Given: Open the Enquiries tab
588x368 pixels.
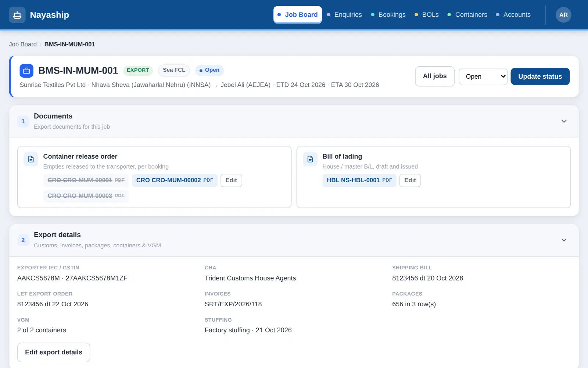Looking at the screenshot, I should pos(344,15).
